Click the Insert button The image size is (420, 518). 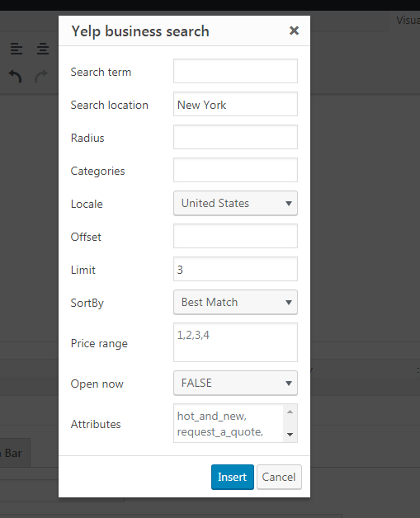233,477
